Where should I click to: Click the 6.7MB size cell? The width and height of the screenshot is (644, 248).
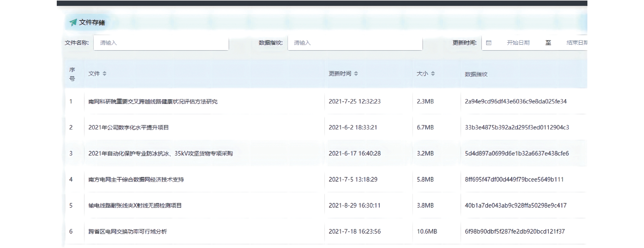point(425,127)
